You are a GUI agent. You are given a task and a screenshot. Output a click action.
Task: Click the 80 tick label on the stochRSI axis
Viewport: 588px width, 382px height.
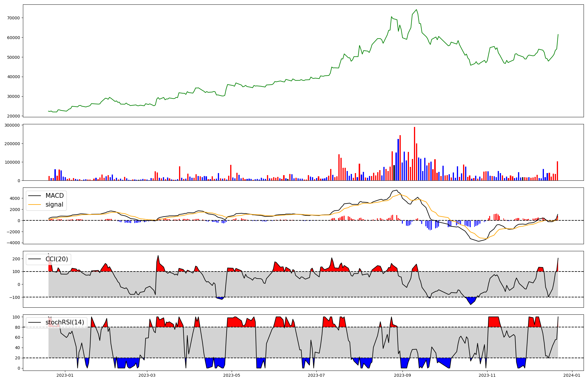click(x=18, y=327)
